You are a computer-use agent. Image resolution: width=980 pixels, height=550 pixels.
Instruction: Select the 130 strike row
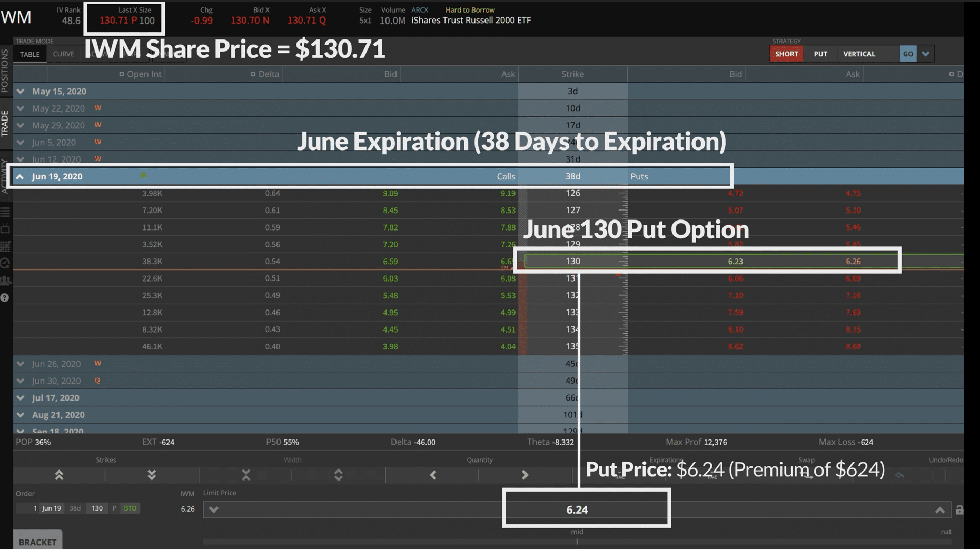click(x=573, y=261)
